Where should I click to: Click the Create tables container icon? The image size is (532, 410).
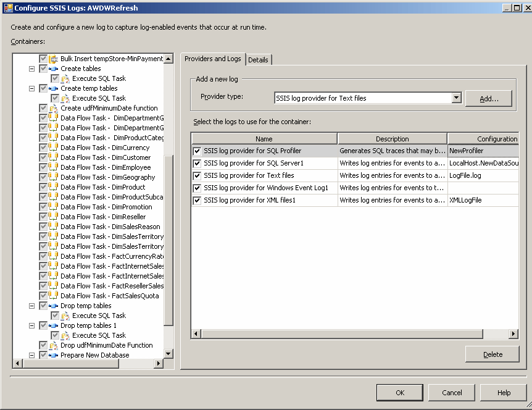tap(53, 69)
